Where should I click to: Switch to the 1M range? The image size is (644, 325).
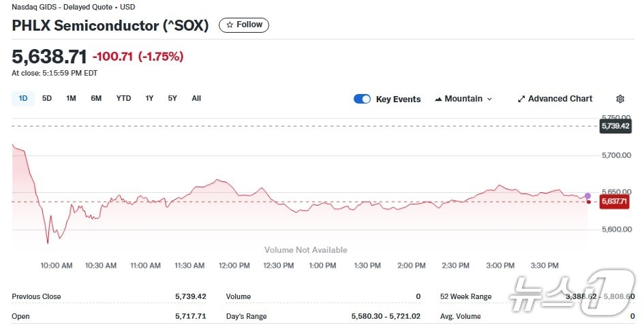[71, 98]
